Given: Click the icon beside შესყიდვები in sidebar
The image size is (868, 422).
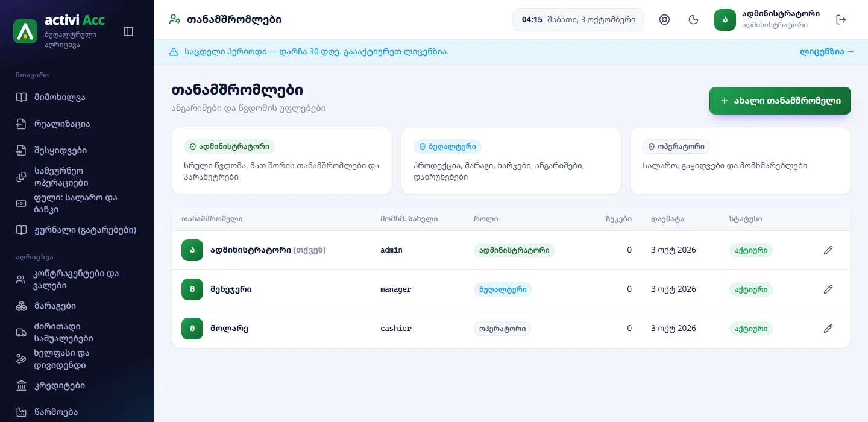Looking at the screenshot, I should 22,150.
